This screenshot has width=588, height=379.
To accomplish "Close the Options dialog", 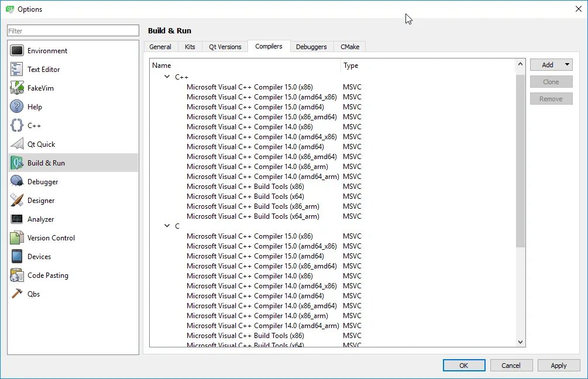I will 578,9.
